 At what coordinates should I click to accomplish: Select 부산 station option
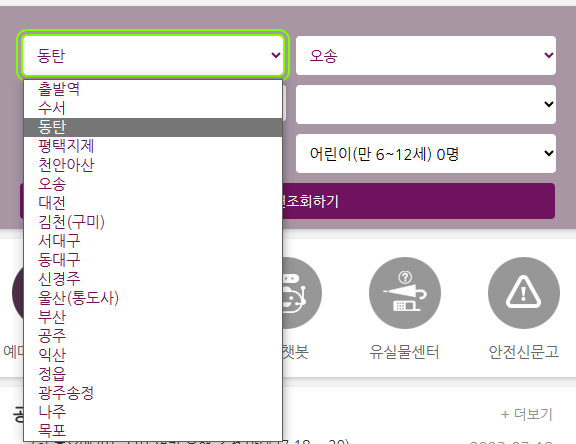click(x=153, y=317)
